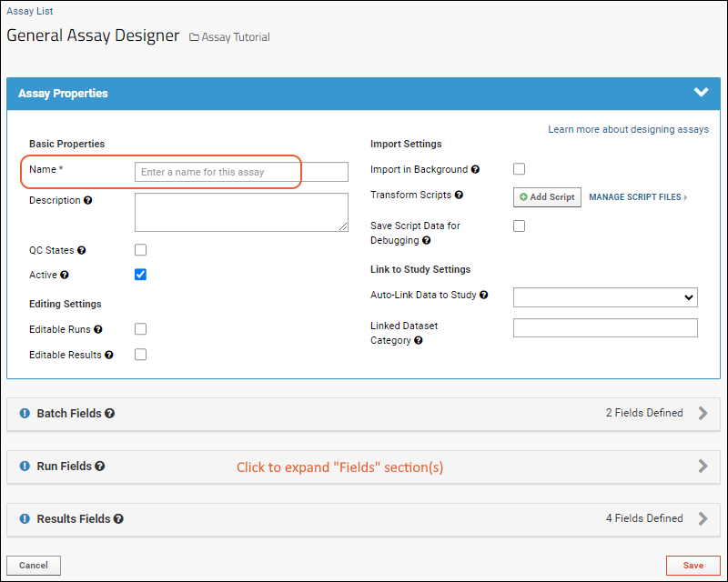Click the Add Script button

547,197
